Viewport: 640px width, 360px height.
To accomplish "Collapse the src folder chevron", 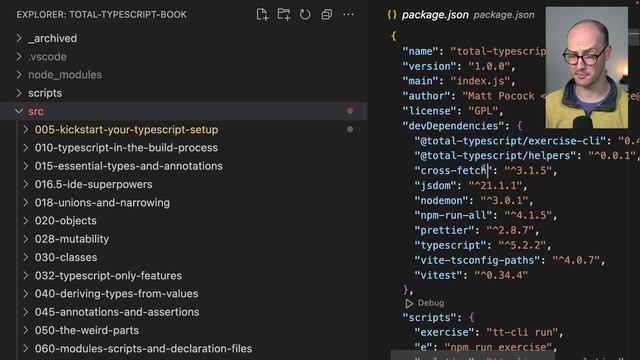I will (x=19, y=111).
